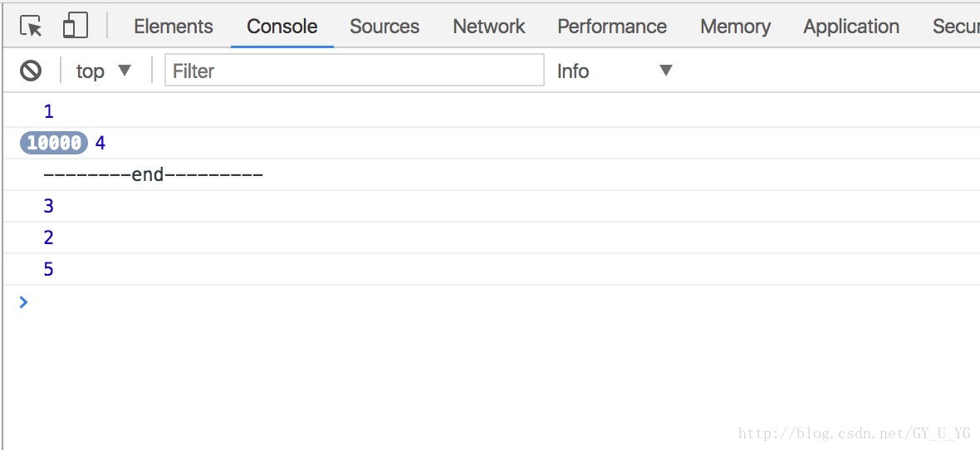Switch to the Elements tab

[x=173, y=27]
